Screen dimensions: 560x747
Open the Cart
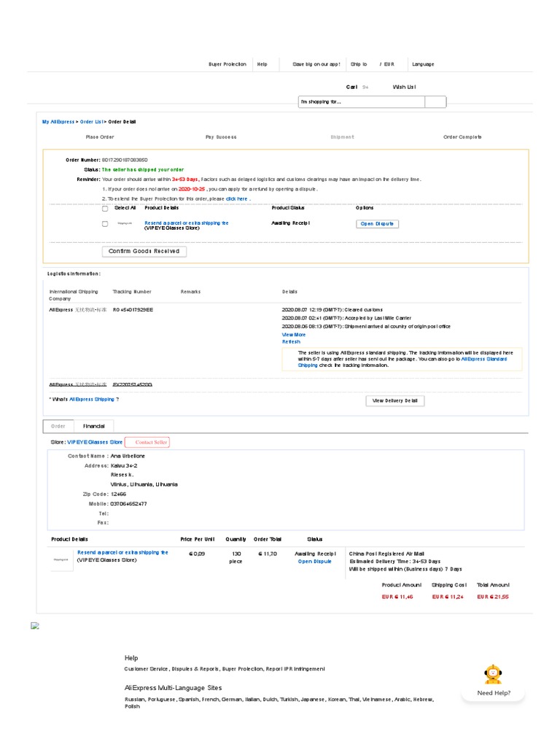(x=352, y=88)
